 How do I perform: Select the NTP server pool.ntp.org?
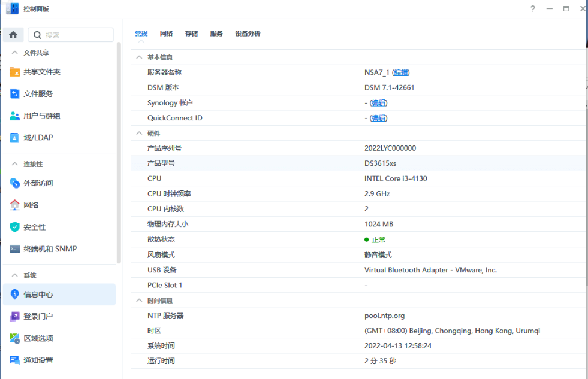[384, 316]
